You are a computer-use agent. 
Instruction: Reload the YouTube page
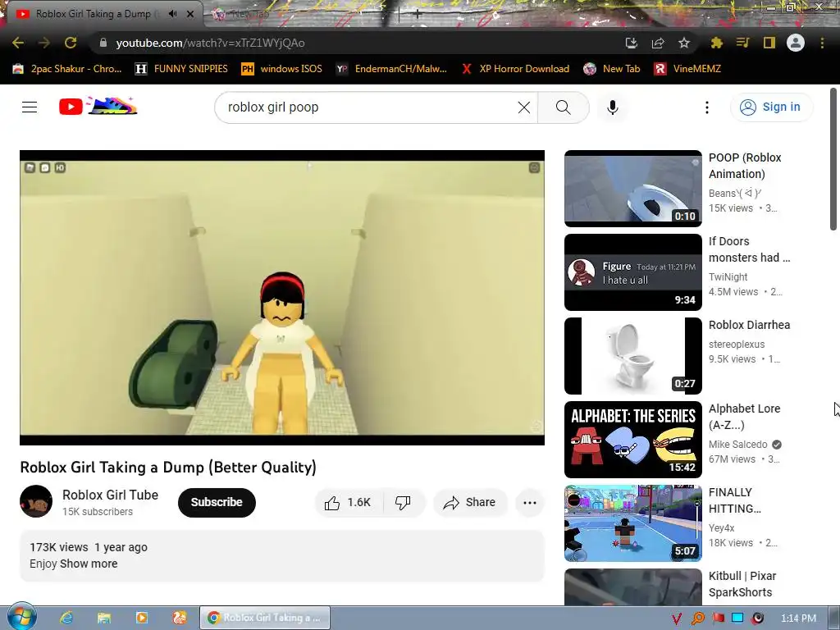coord(71,43)
